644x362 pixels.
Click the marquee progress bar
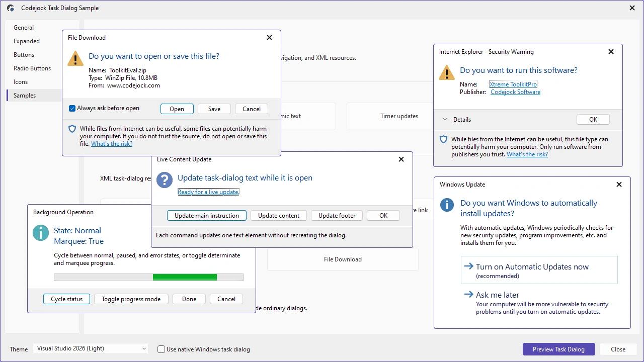(148, 277)
